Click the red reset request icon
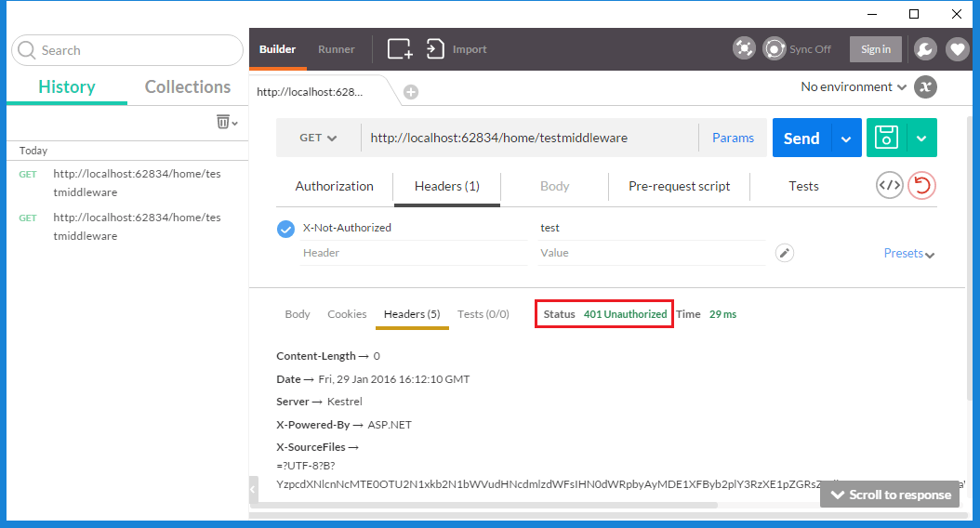Viewport: 980px width, 528px height. [921, 186]
